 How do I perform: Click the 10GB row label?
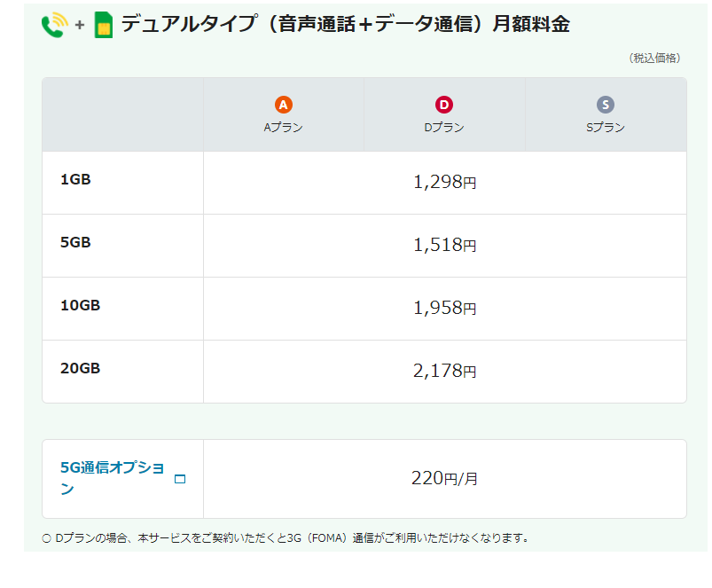(x=80, y=306)
